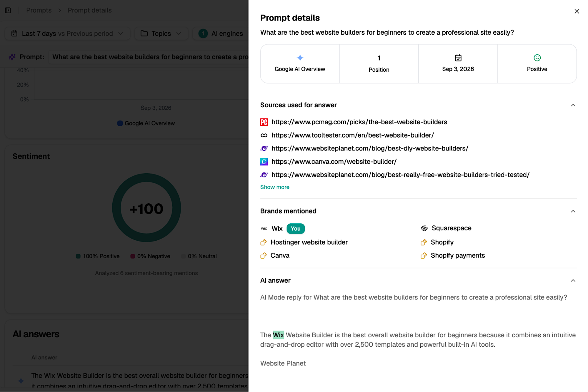Image resolution: width=588 pixels, height=392 pixels.
Task: Click the icon beside Shopify brand
Action: pyautogui.click(x=424, y=242)
